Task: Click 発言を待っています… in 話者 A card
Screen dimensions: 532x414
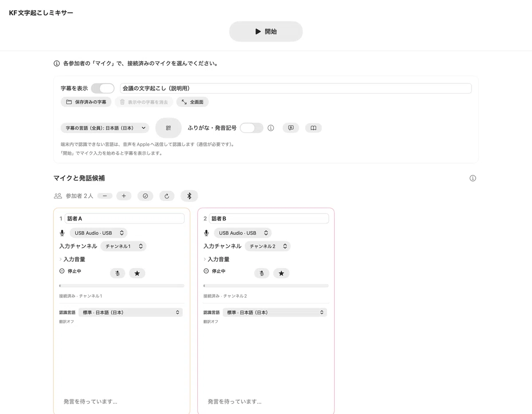Action: click(x=90, y=402)
